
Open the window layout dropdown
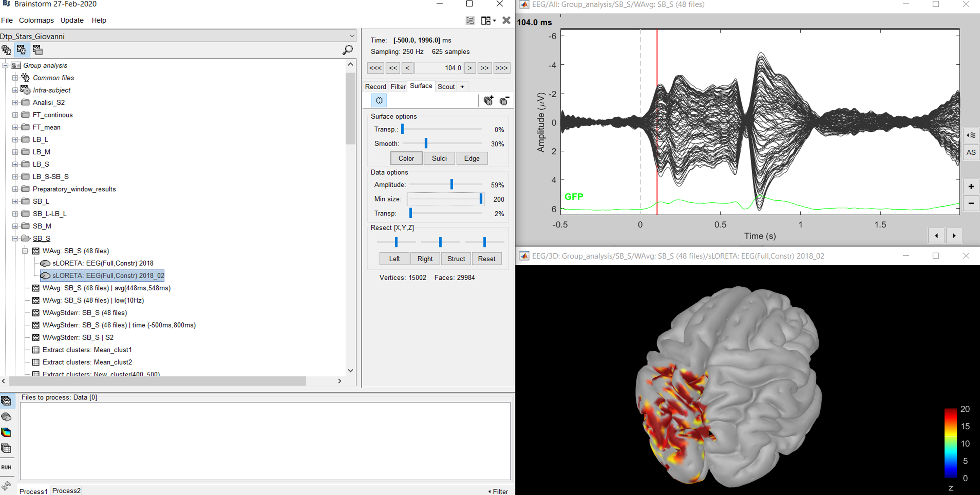[488, 20]
